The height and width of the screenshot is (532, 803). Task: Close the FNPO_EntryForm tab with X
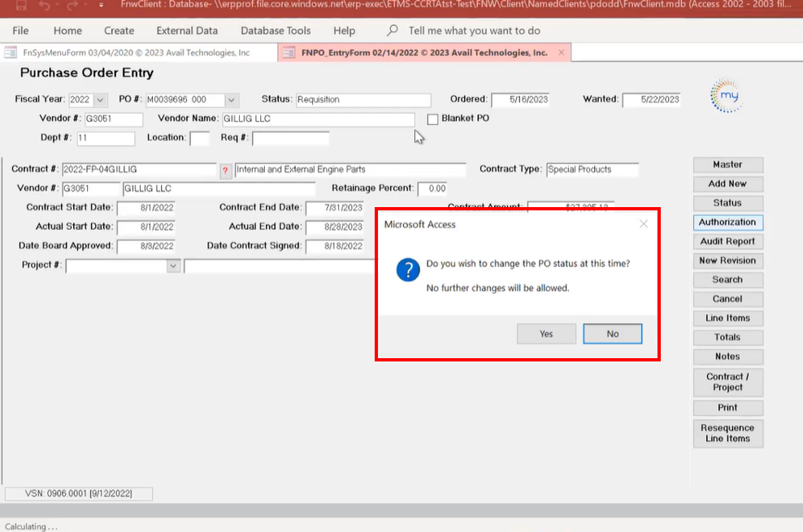tap(559, 53)
